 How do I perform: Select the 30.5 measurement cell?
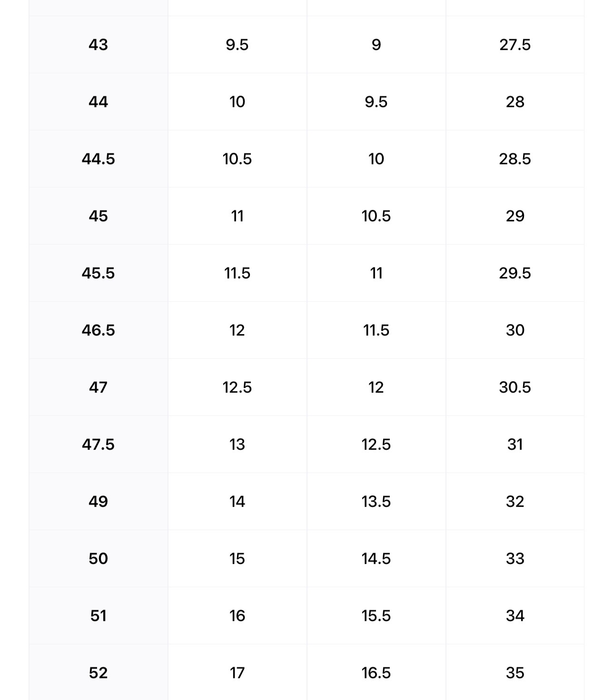[x=515, y=387]
